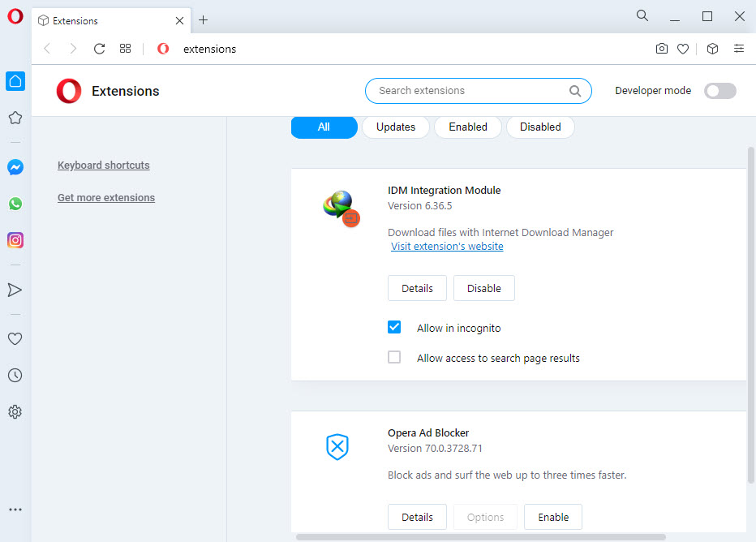
Task: Open History clock icon
Action: 15,375
